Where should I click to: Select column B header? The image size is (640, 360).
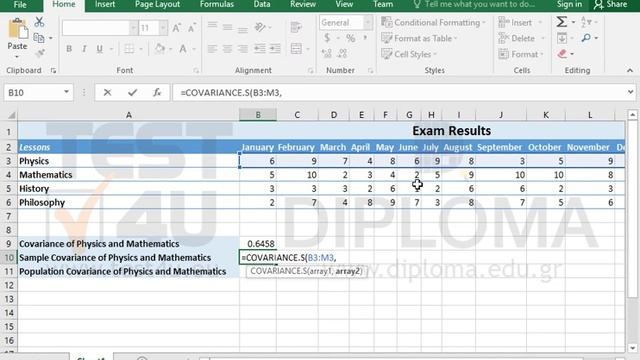point(258,115)
